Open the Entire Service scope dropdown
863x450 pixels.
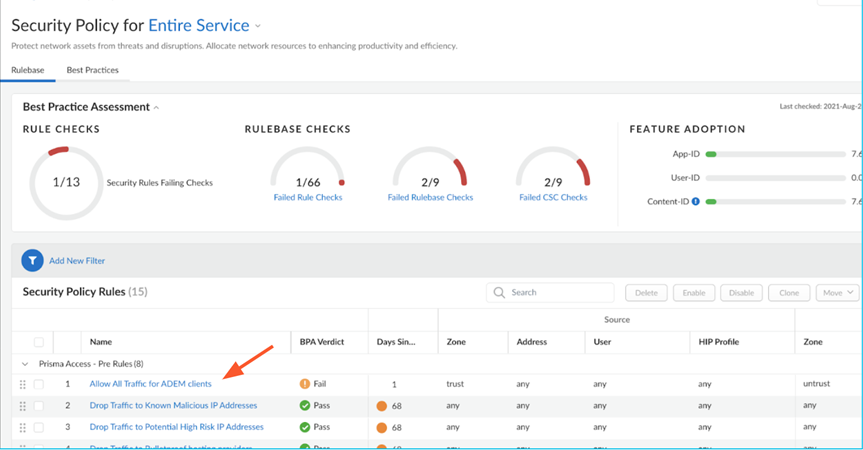tap(258, 26)
